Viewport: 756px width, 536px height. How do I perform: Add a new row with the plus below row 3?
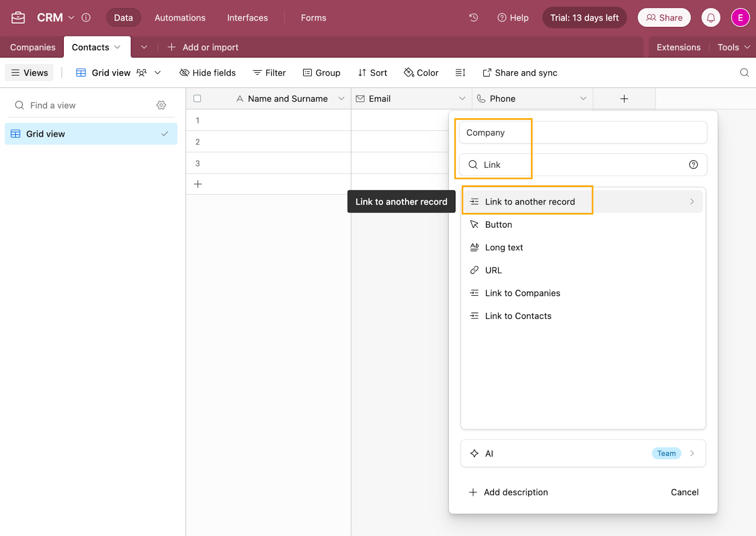[198, 184]
